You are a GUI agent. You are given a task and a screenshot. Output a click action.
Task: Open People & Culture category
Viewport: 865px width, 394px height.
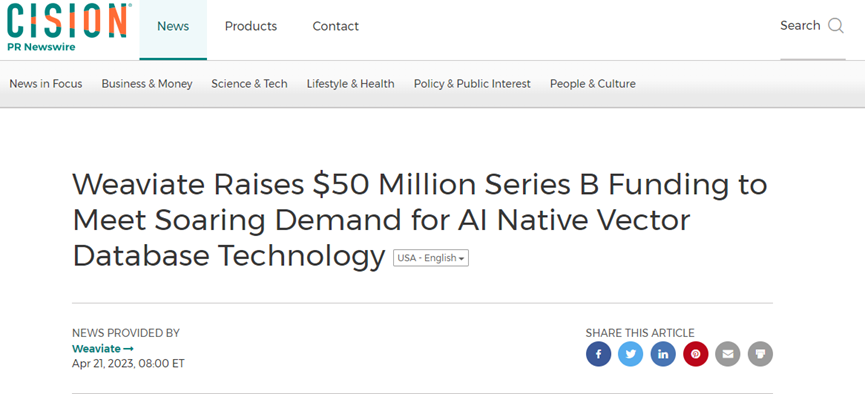click(x=592, y=84)
